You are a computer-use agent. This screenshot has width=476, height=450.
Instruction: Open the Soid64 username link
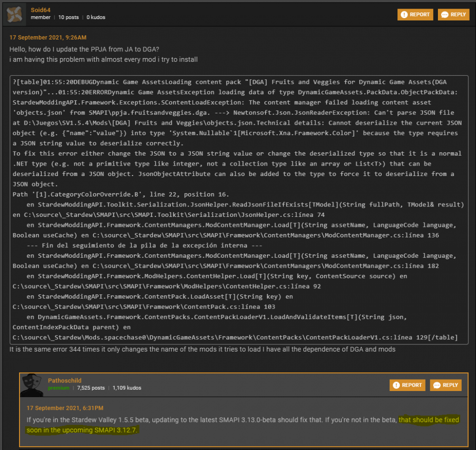click(40, 10)
